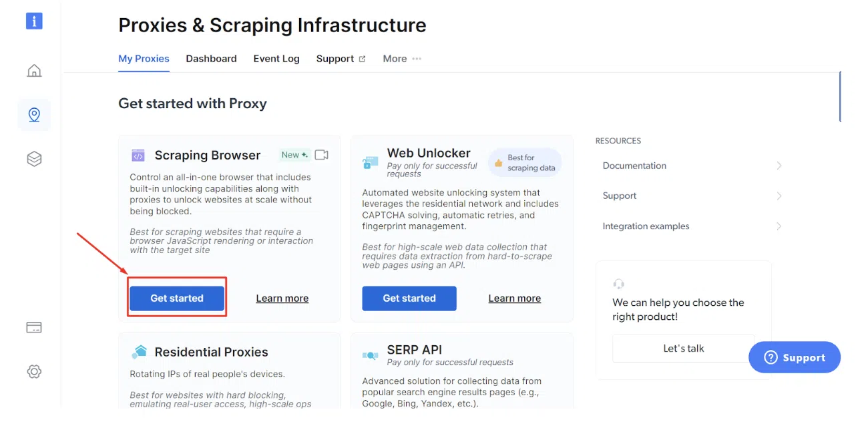The image size is (868, 434).
Task: Open the settings gear sidebar icon
Action: (34, 371)
